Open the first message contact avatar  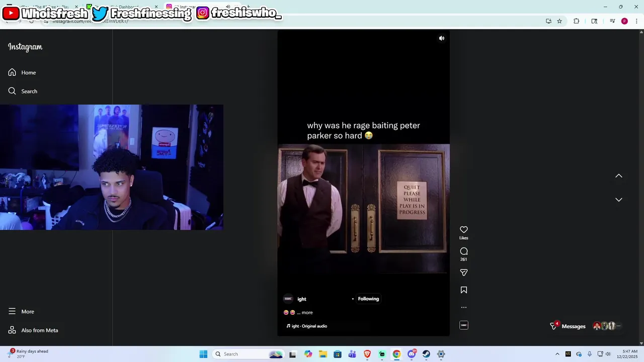597,326
